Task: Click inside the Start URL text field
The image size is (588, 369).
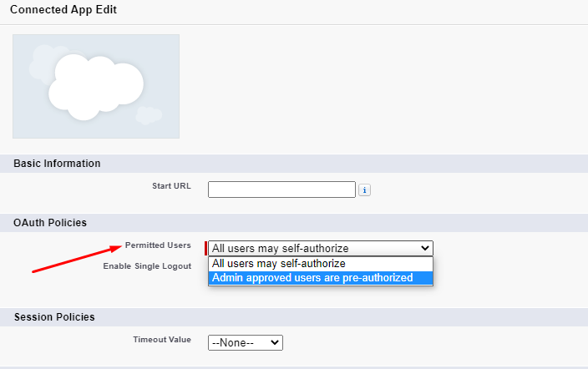Action: tap(281, 190)
